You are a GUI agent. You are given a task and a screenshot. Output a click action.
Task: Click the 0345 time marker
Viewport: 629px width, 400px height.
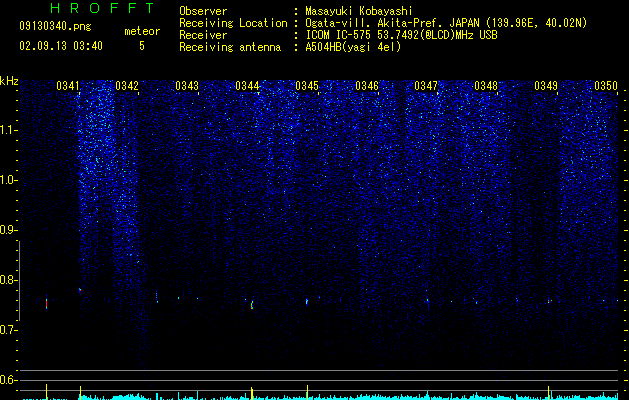[307, 86]
